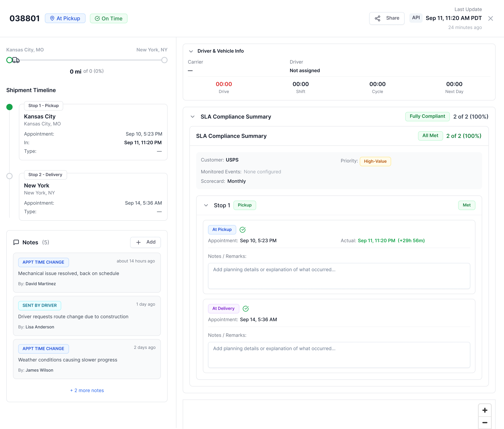Click the On Time status badge
504x429 pixels.
[108, 19]
